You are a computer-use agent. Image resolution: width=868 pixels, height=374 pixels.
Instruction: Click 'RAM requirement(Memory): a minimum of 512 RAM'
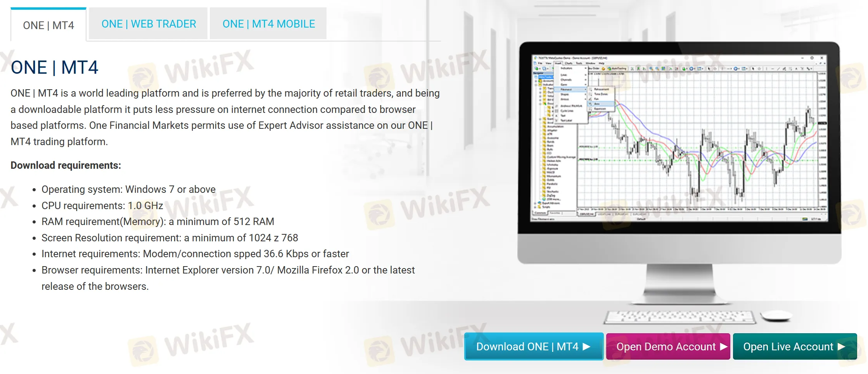coord(158,222)
